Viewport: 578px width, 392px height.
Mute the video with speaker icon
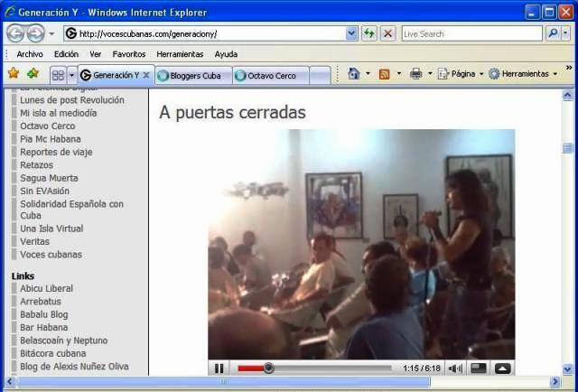pos(455,368)
